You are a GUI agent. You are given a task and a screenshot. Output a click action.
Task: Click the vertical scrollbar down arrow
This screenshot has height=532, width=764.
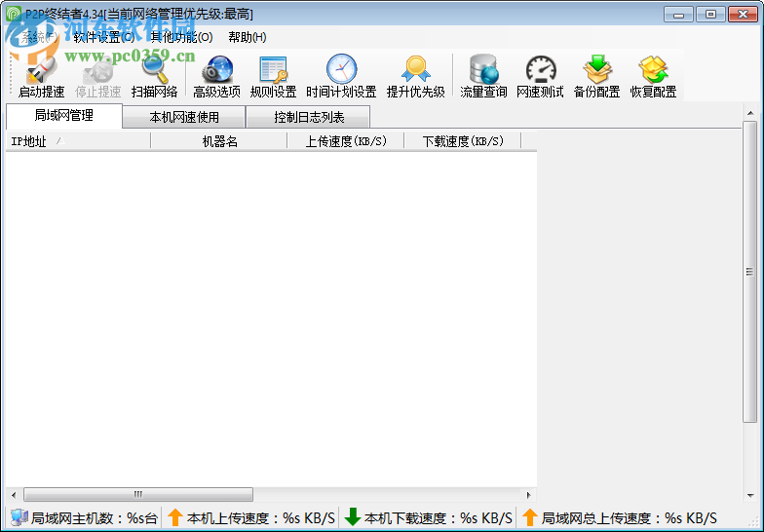750,496
